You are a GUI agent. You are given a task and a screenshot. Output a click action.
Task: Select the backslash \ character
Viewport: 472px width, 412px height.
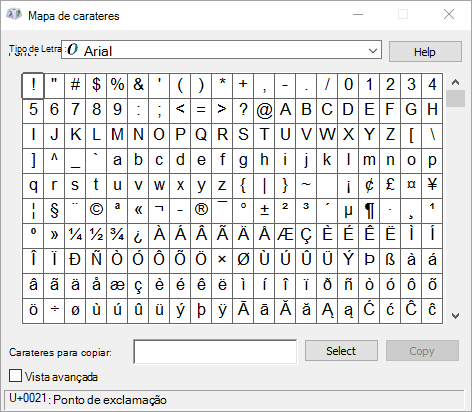click(x=432, y=136)
